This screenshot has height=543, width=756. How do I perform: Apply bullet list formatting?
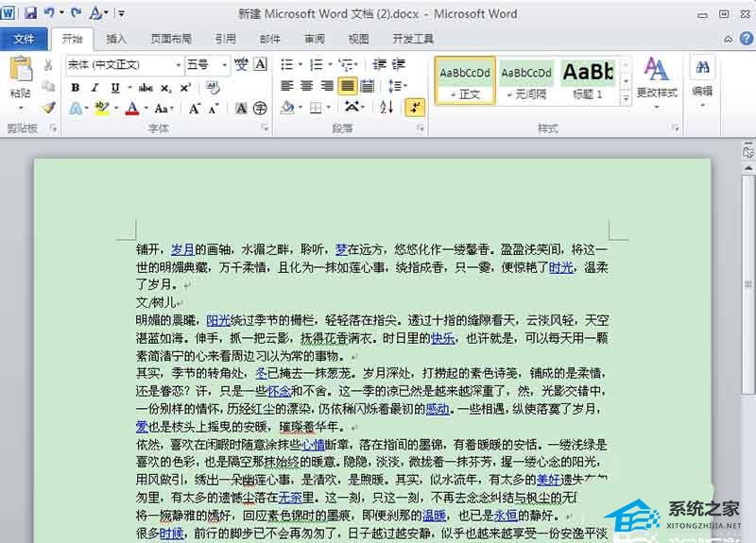pos(287,64)
